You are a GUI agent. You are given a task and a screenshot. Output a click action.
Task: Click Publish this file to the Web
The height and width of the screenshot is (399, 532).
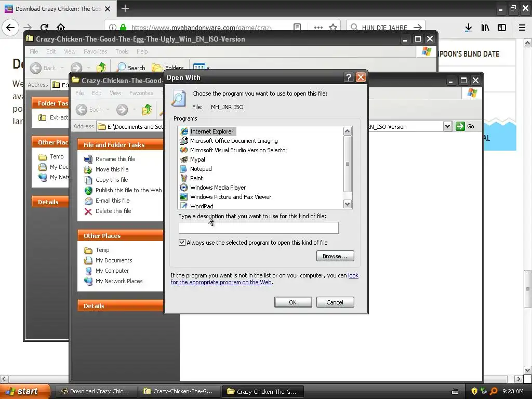coord(129,190)
